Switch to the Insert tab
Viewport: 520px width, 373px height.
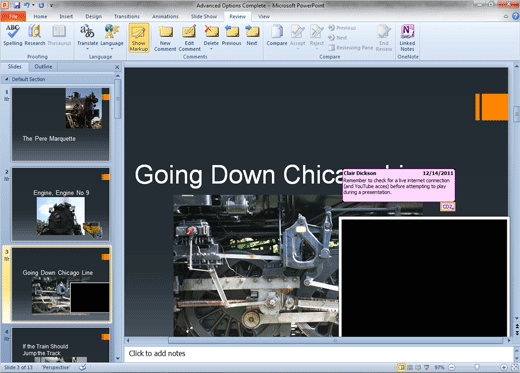coord(66,16)
